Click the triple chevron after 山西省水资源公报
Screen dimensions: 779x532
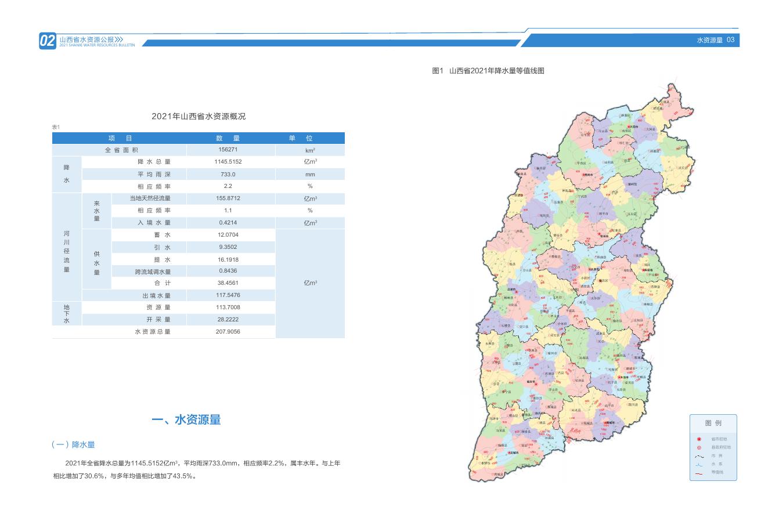click(119, 39)
